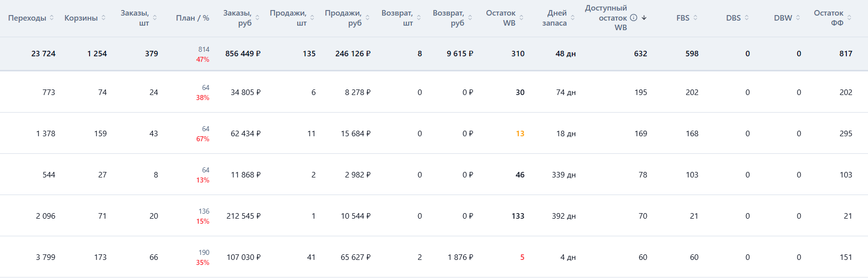
Task: Click orange stock value 13
Action: (x=520, y=134)
